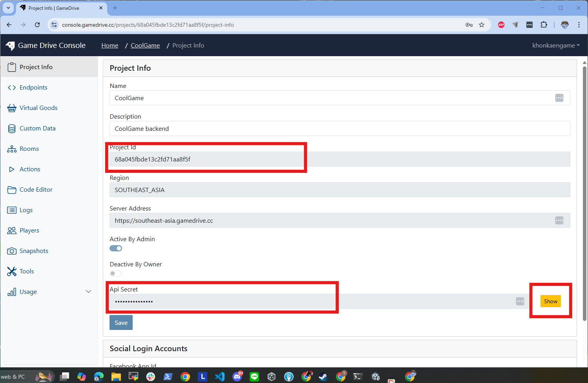Open the Code Editor folder icon
Viewport: 588px width, 383px height.
pyautogui.click(x=12, y=190)
